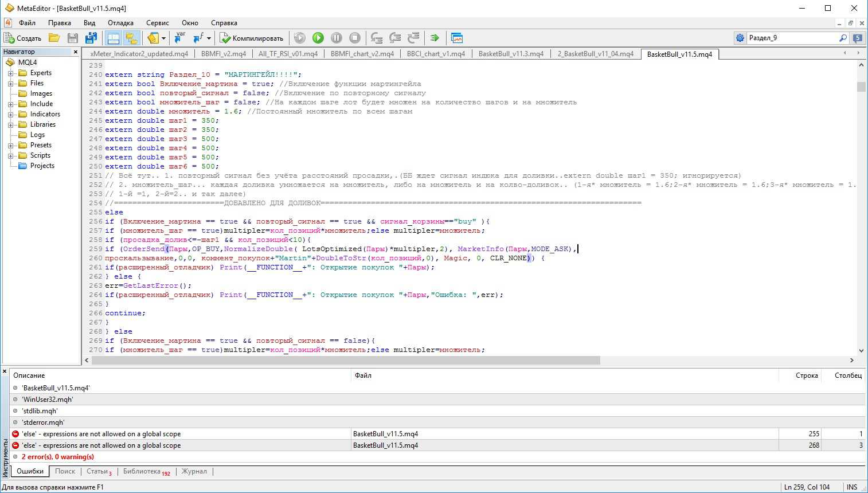Click the stop debugging icon
868x493 pixels.
[x=355, y=38]
